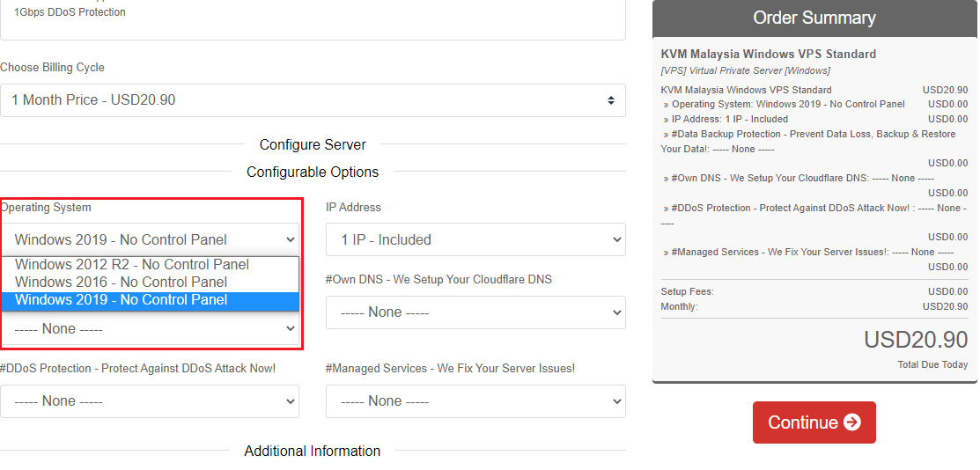
Task: Click the Setup Fees line
Action: tap(814, 292)
